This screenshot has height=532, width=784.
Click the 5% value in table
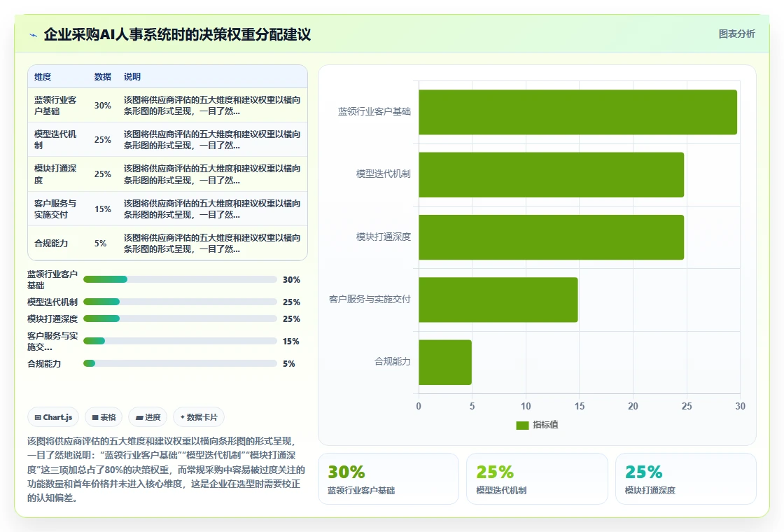click(x=101, y=244)
